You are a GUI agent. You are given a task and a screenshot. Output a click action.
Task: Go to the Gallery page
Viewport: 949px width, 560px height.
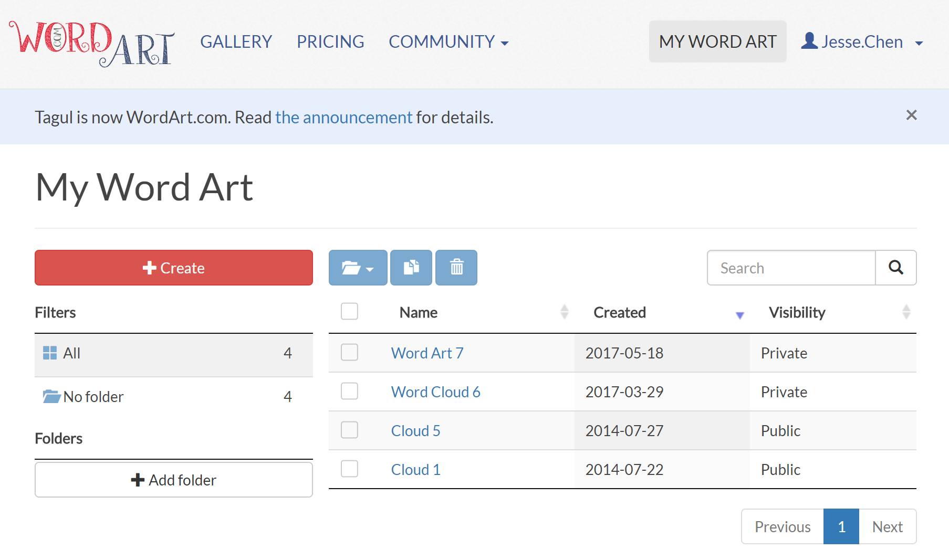[x=236, y=42]
